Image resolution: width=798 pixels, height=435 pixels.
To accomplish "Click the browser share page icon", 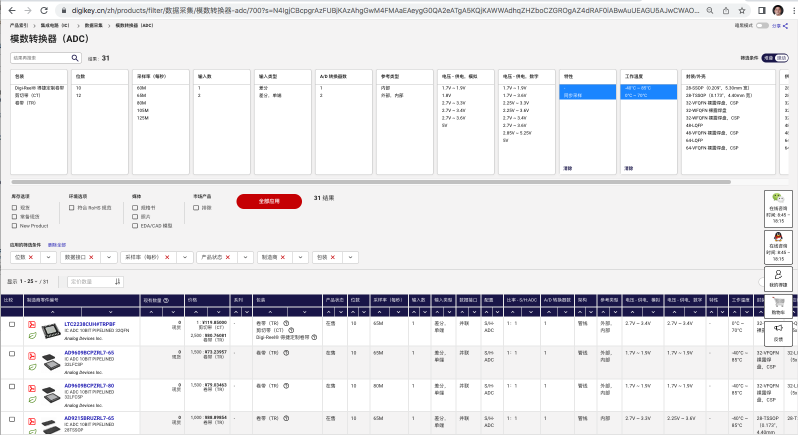I will (x=726, y=10).
